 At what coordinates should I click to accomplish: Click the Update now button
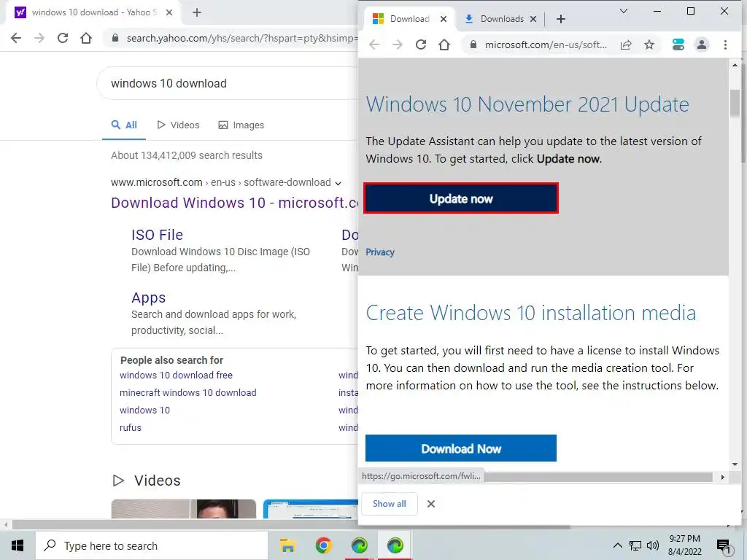pyautogui.click(x=461, y=198)
